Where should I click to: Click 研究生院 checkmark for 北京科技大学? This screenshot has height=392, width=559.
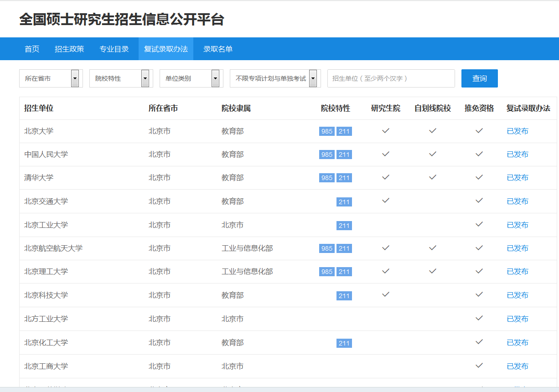[x=386, y=295]
